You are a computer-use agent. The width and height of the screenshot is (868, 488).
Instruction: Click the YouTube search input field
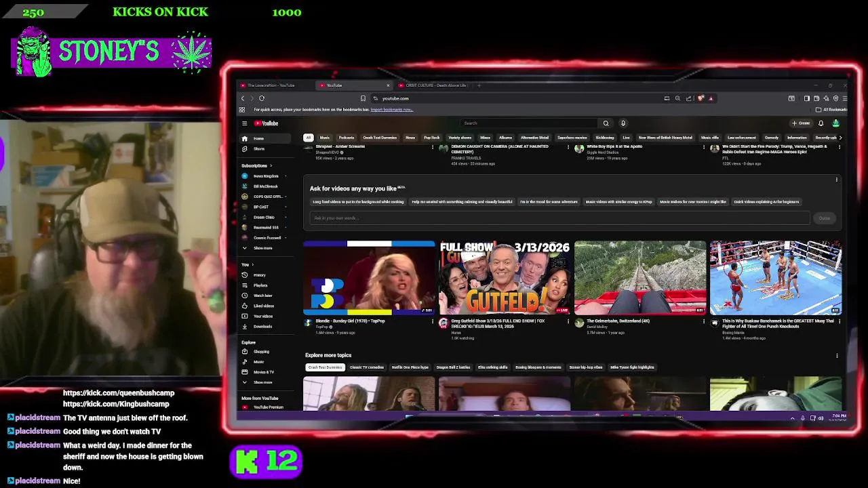click(529, 123)
